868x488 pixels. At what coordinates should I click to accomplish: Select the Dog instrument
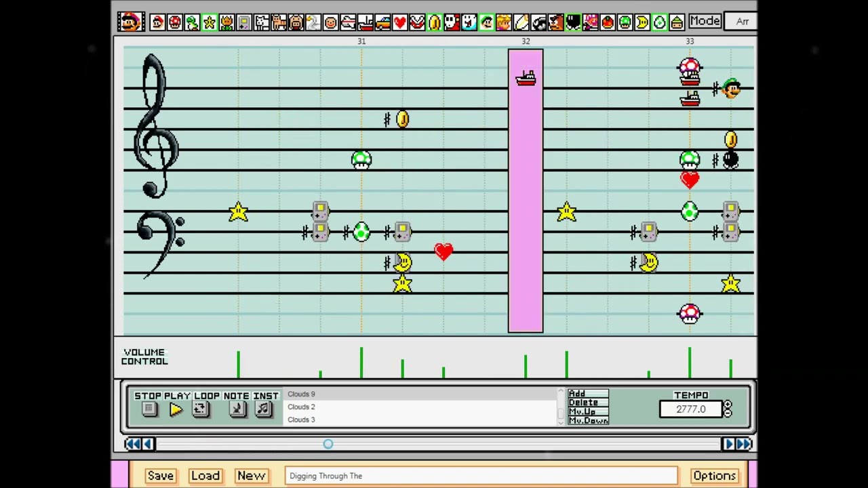pos(262,22)
